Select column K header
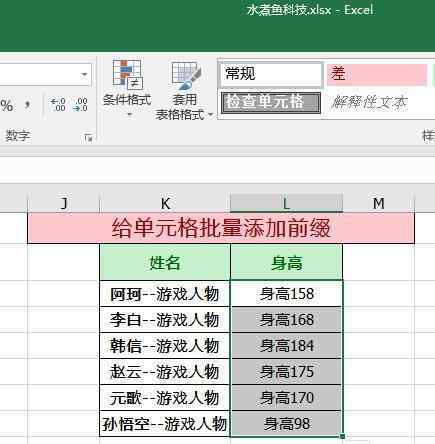This screenshot has width=435, height=444. point(165,203)
